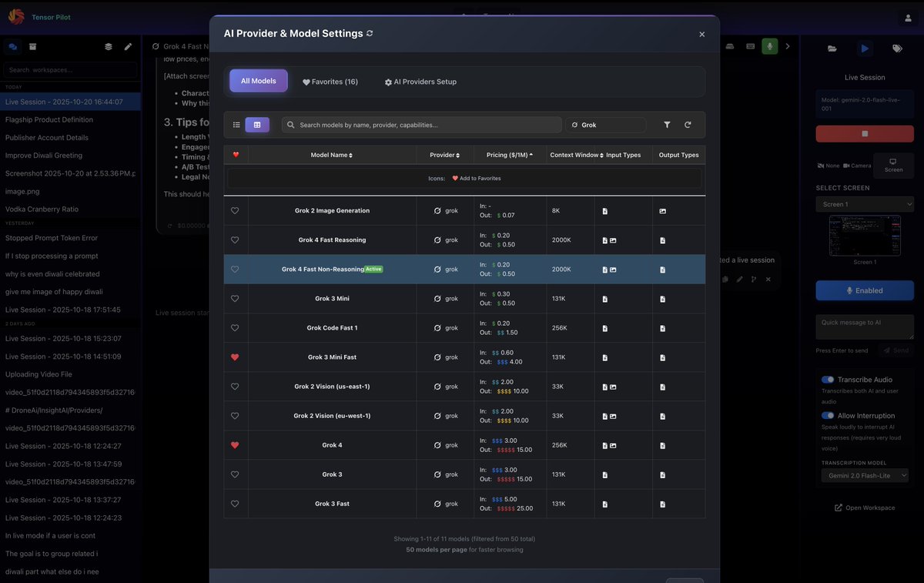
Task: Click the Quick message to AI box
Action: (865, 327)
